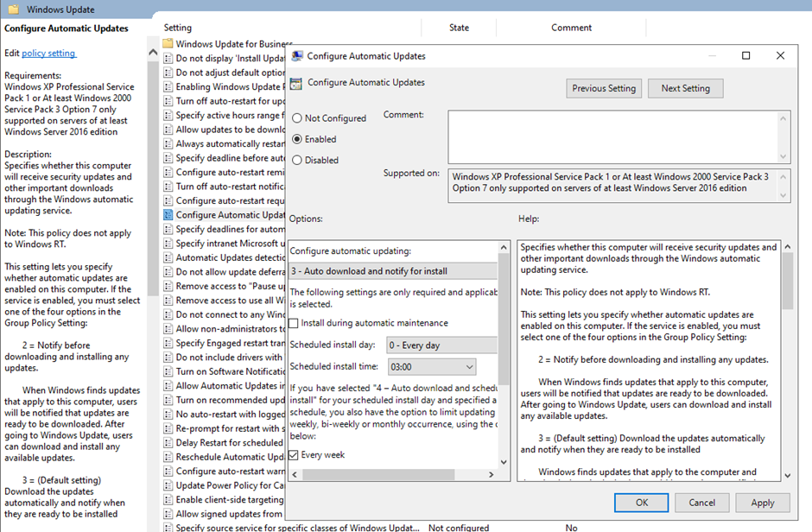Click the State column header

coord(459,28)
